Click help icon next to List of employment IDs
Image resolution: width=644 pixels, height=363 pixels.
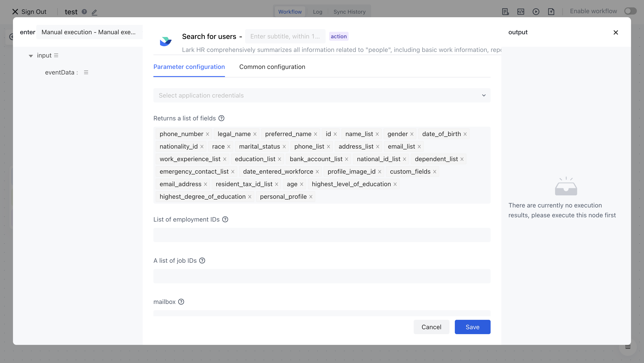coord(225,219)
